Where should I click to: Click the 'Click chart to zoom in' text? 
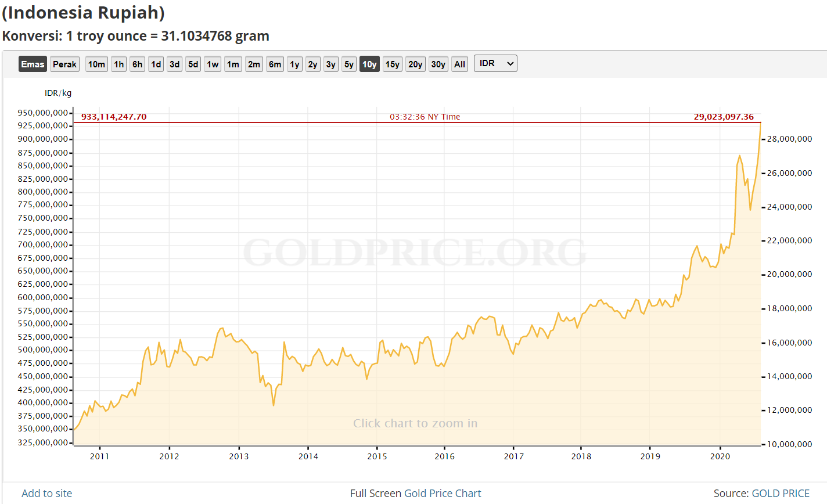(x=415, y=423)
